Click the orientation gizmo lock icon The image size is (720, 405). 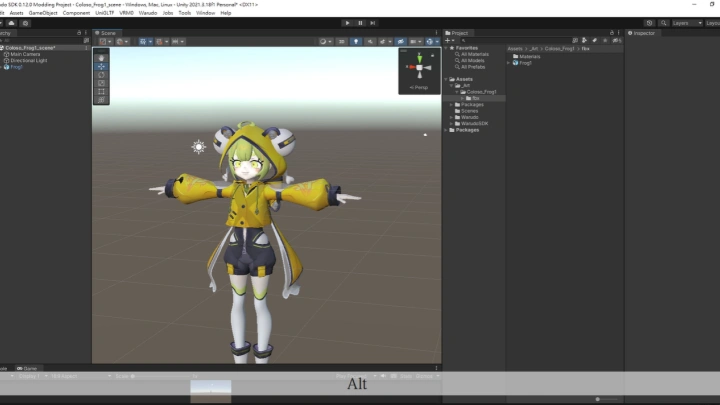(432, 55)
